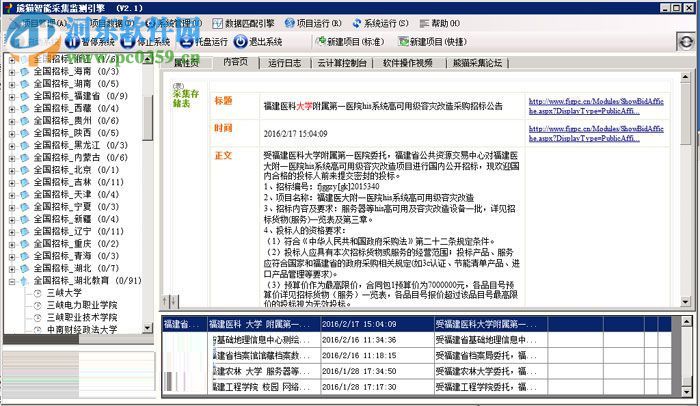Switch to the 云计算控制台 tab
700x406 pixels.
tap(342, 63)
